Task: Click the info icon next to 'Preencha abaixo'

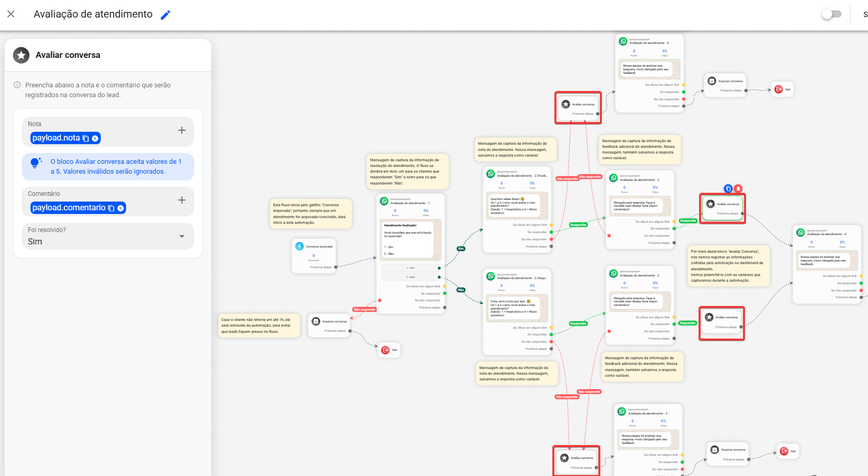Action: pos(17,85)
